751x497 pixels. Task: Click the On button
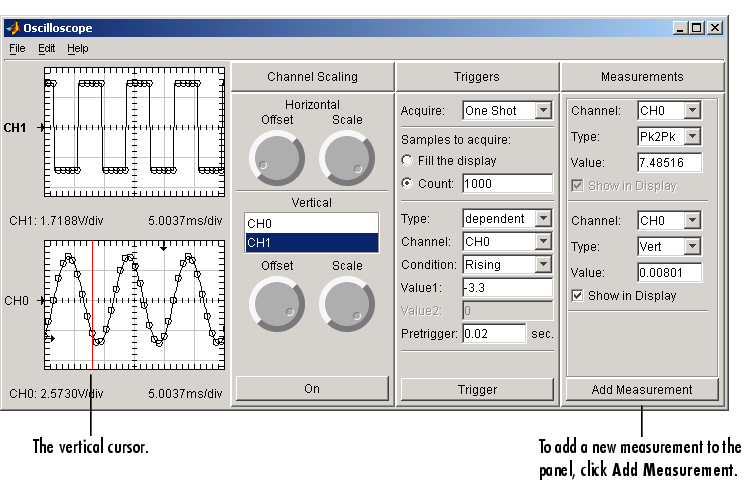pos(312,389)
